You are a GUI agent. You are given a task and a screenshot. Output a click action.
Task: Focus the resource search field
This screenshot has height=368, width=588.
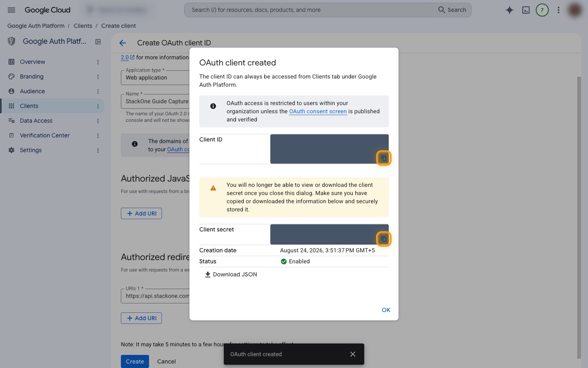310,10
